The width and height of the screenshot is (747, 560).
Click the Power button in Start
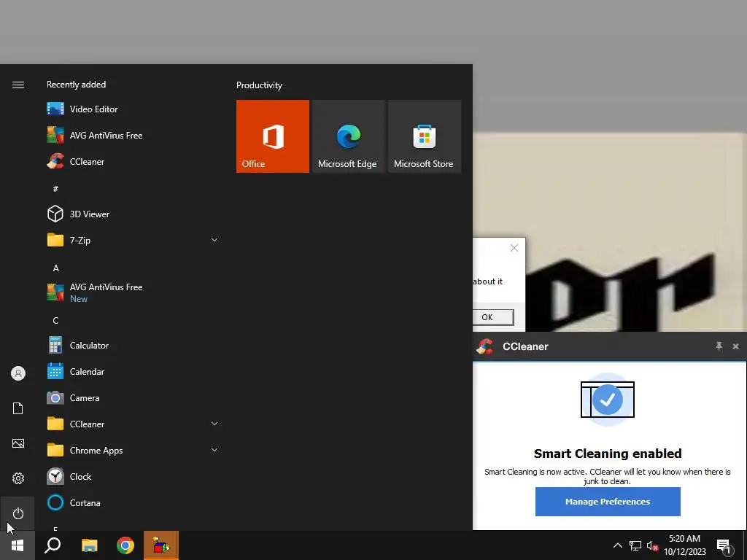18,513
